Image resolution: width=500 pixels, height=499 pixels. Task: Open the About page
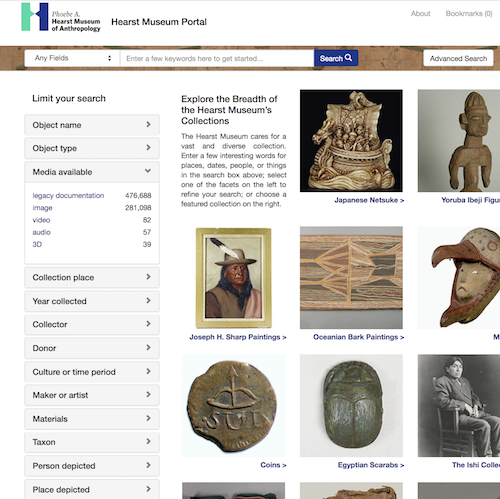click(x=420, y=14)
